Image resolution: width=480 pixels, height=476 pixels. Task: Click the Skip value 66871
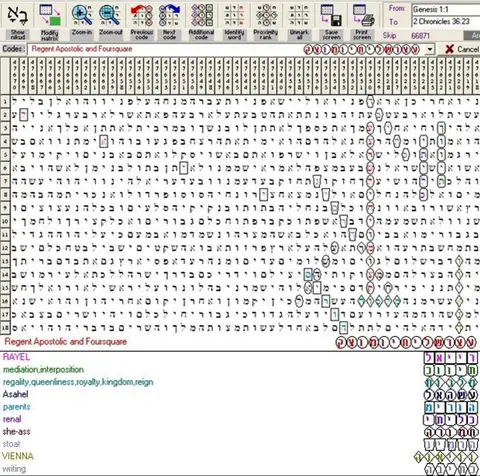click(420, 36)
